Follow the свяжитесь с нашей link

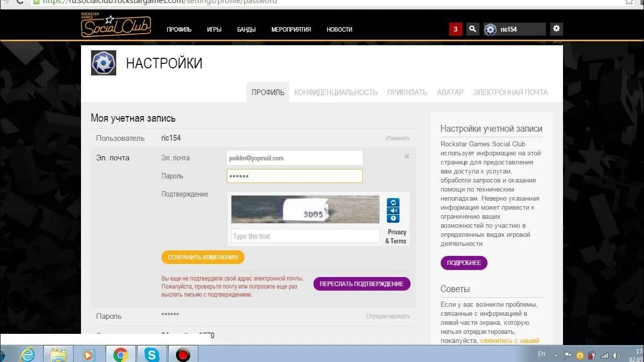510,341
